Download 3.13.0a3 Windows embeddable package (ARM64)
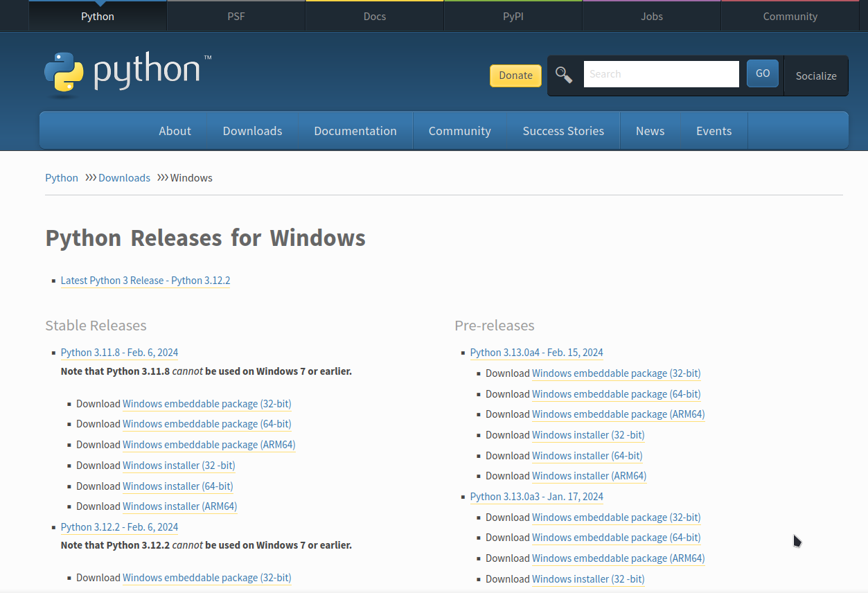The width and height of the screenshot is (868, 593). coord(619,558)
